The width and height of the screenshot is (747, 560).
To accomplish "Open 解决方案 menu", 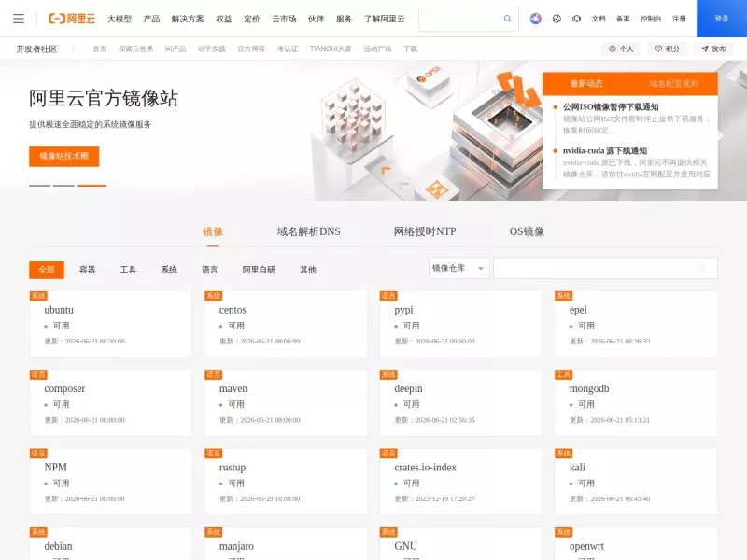I will (188, 19).
